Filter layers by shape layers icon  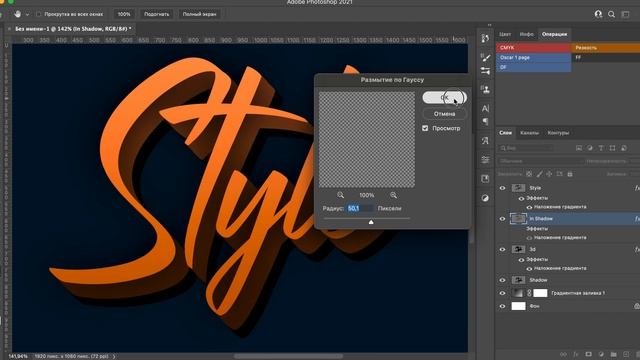click(612, 148)
